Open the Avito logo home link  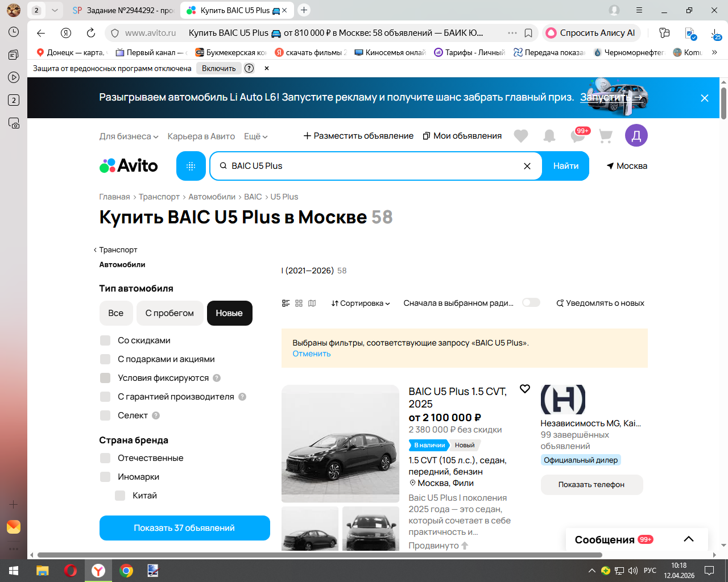coord(129,165)
